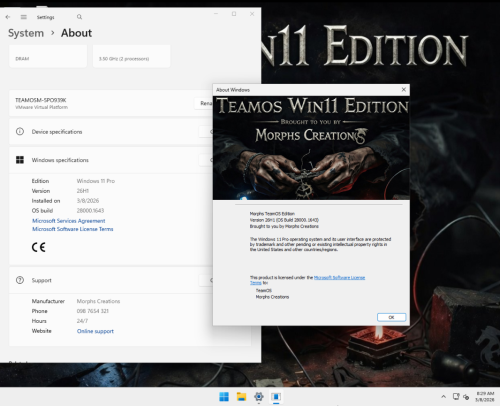Click the OS build label
500x406 pixels.
click(42, 211)
